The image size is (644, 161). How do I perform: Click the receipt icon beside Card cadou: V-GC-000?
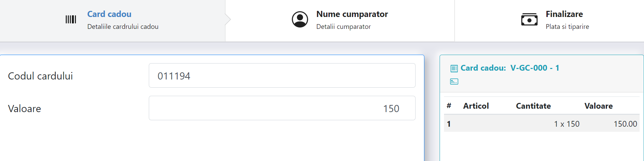(454, 69)
